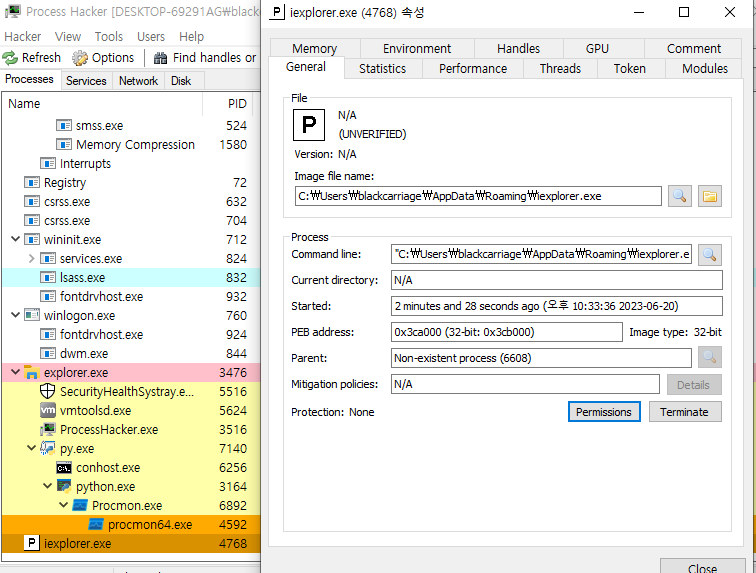Open the View menu

pyautogui.click(x=68, y=37)
